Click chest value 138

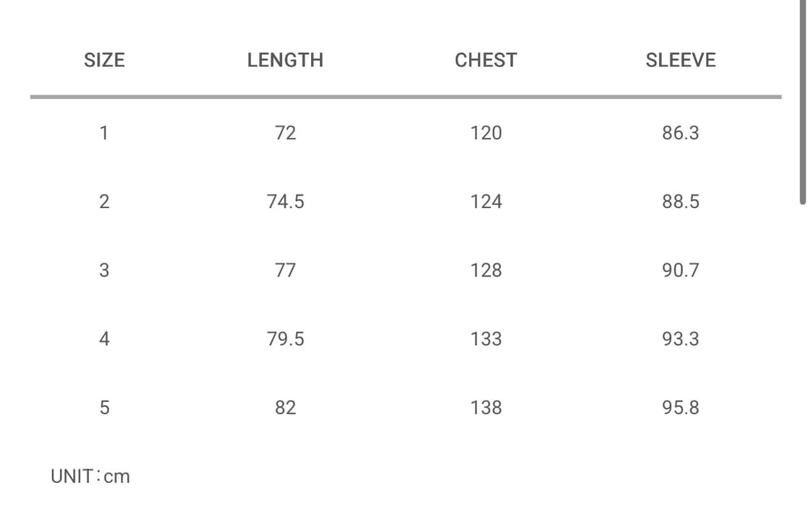point(486,408)
